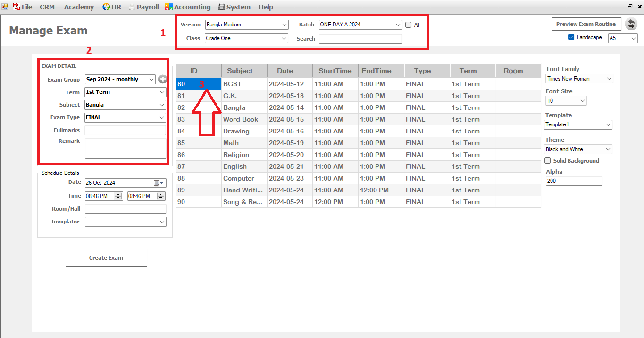Image resolution: width=644 pixels, height=338 pixels.
Task: Enable the Solid Background checkbox
Action: tap(548, 161)
